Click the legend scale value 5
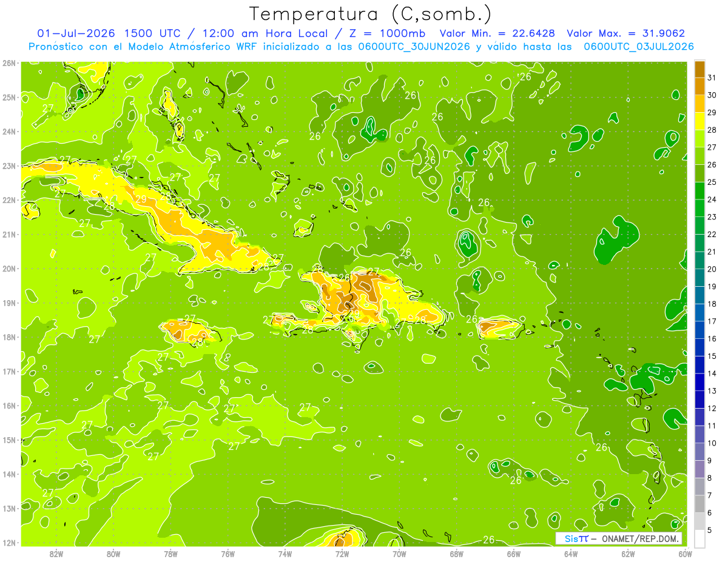728x562 pixels. point(709,530)
